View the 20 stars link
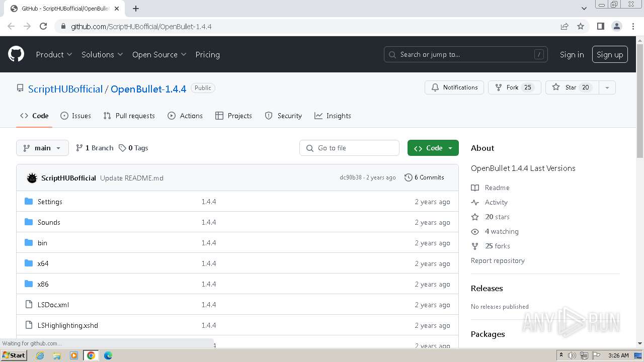Viewport: 644px width, 362px height. click(491, 217)
